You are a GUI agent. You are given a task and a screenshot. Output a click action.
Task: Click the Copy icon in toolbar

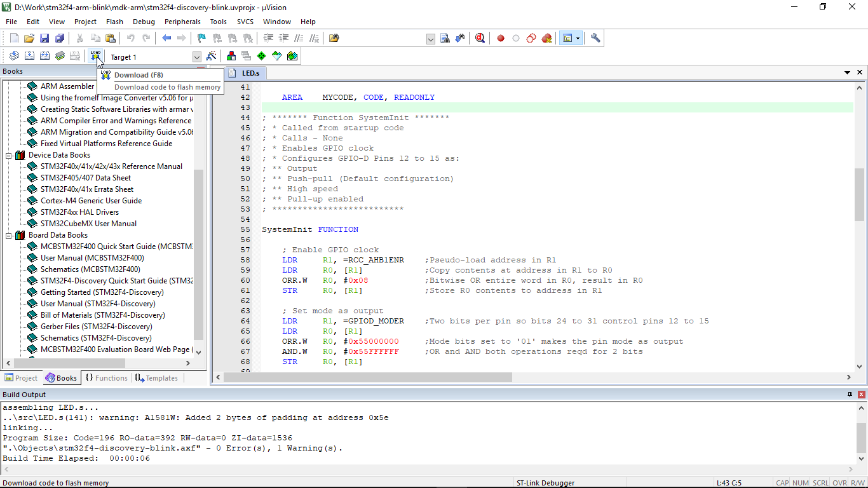pyautogui.click(x=95, y=38)
